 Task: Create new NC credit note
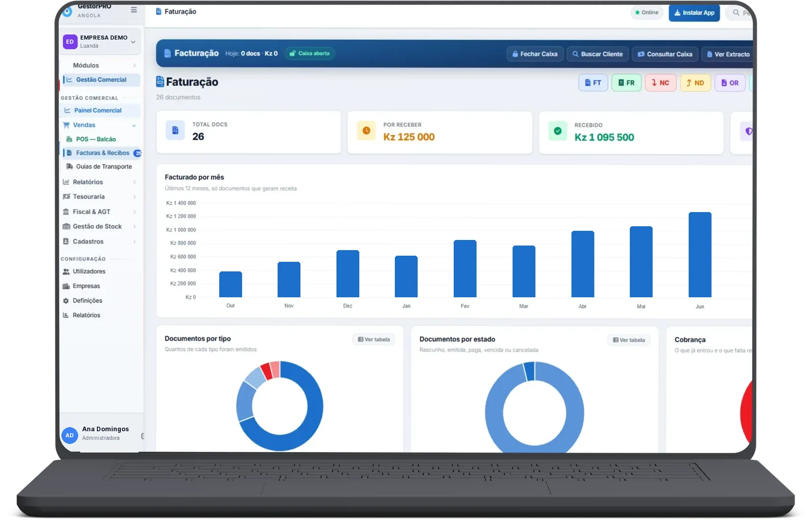click(661, 83)
